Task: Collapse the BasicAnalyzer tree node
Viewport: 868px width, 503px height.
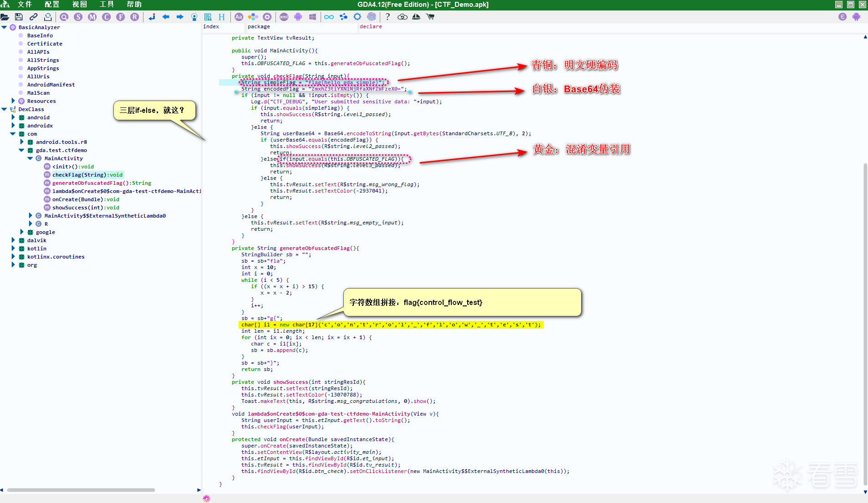Action: click(x=4, y=27)
